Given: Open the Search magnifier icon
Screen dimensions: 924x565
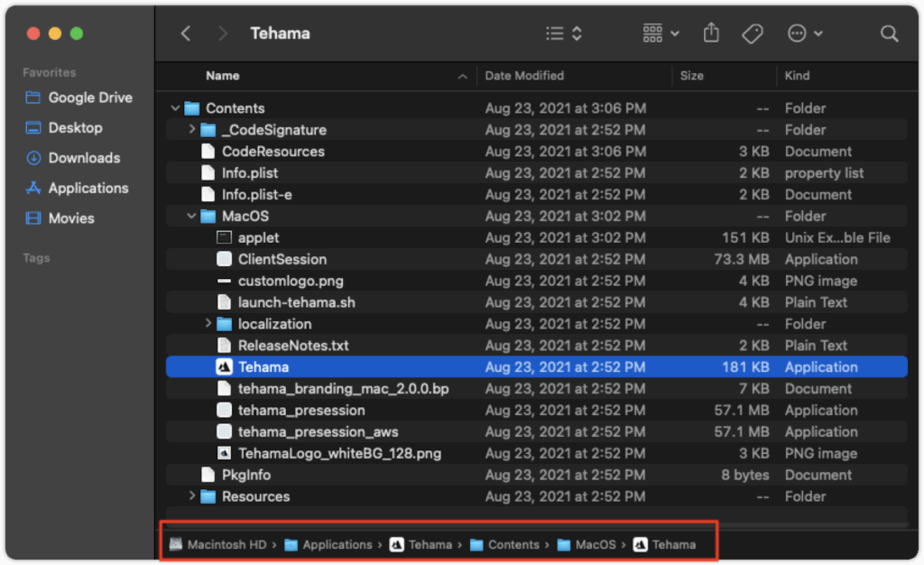Looking at the screenshot, I should point(889,33).
